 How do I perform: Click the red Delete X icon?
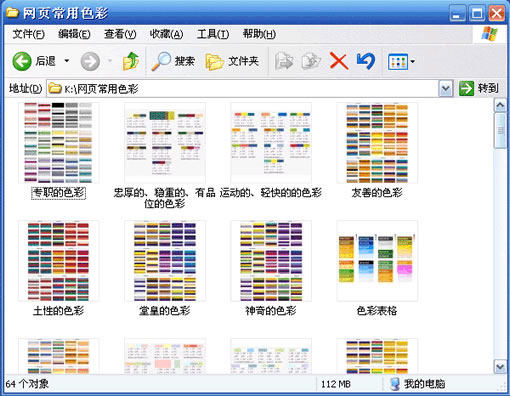[x=339, y=61]
